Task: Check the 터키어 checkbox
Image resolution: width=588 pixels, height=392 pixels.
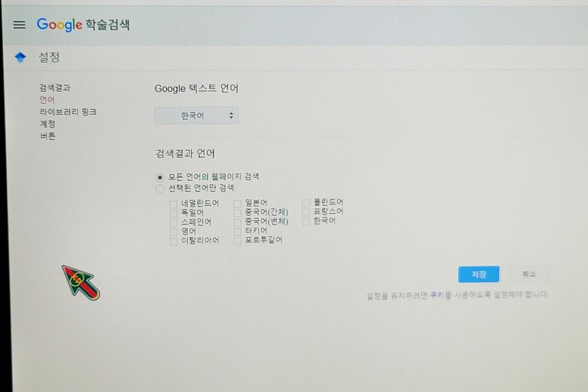Action: tap(237, 231)
